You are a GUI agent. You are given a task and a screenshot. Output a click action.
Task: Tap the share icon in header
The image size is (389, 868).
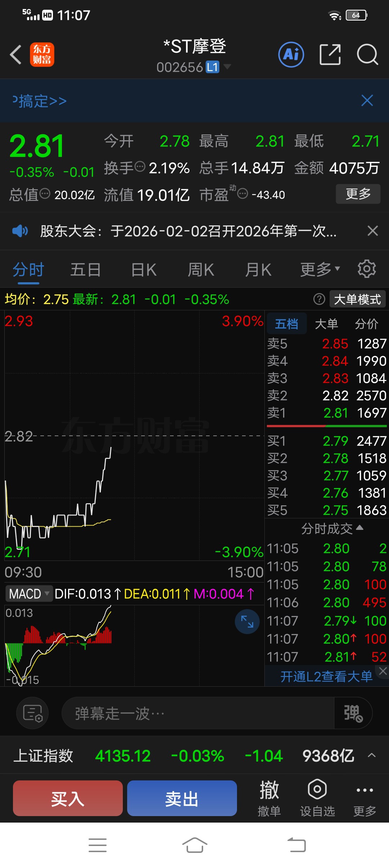click(x=330, y=55)
